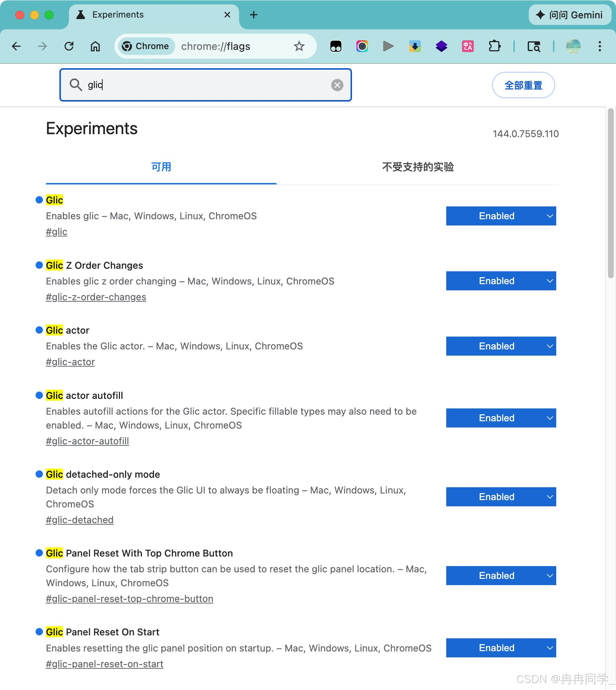Click the 'Glic detached-only mode' title

point(103,474)
